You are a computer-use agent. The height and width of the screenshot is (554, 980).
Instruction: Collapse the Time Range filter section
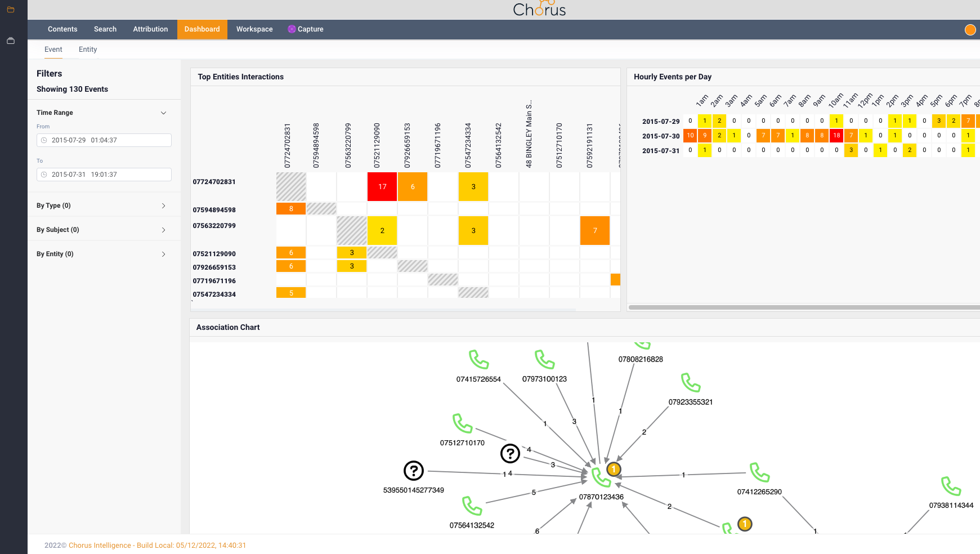(x=164, y=113)
